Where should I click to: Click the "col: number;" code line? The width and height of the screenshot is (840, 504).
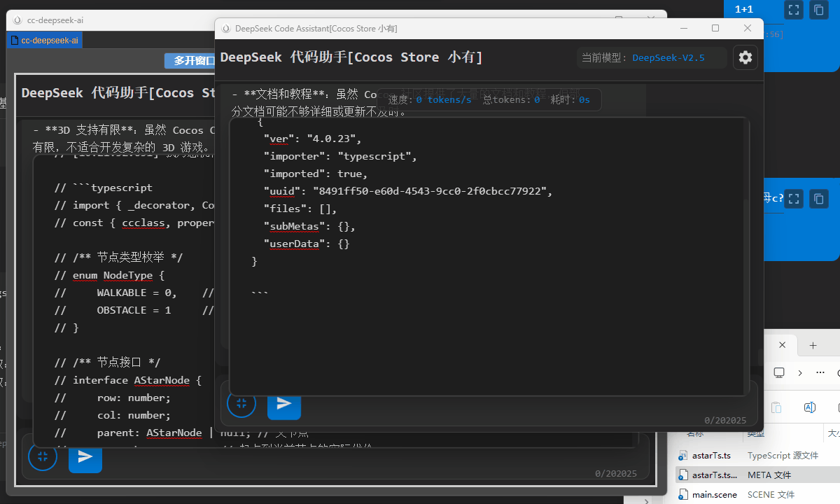point(113,415)
